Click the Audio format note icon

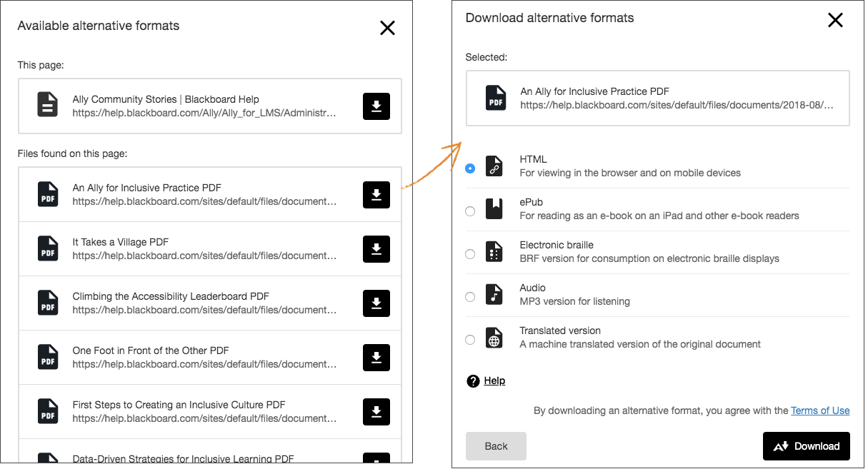pyautogui.click(x=494, y=293)
